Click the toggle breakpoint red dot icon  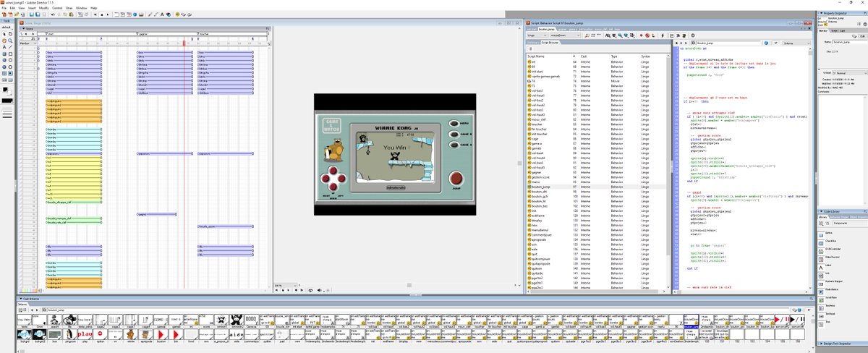click(x=641, y=35)
